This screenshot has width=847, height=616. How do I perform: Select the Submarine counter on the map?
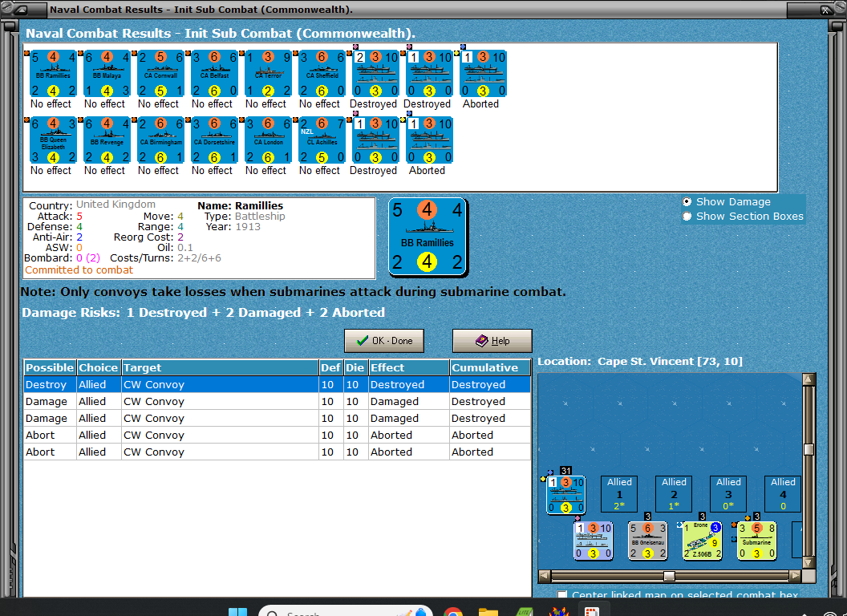click(757, 541)
